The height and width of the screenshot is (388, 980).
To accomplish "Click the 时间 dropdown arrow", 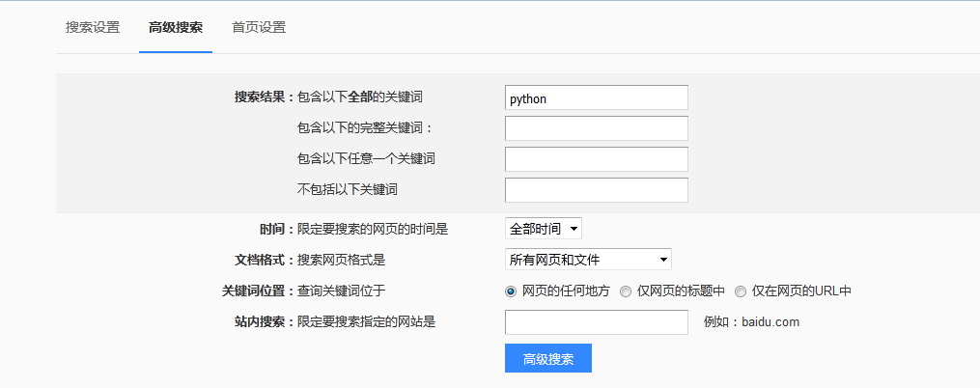I will point(574,229).
